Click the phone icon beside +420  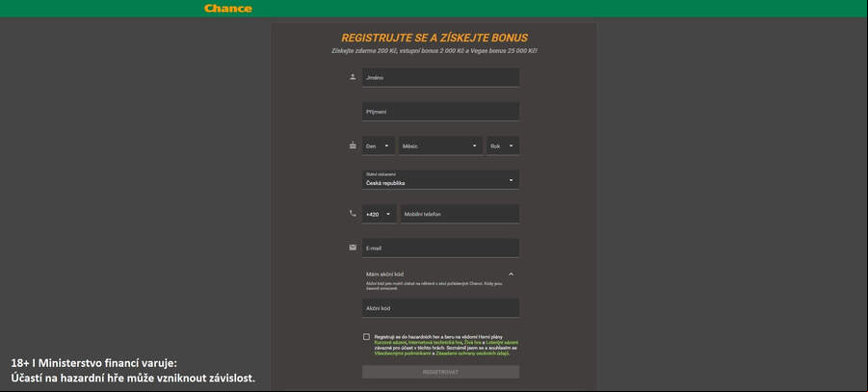(x=353, y=213)
